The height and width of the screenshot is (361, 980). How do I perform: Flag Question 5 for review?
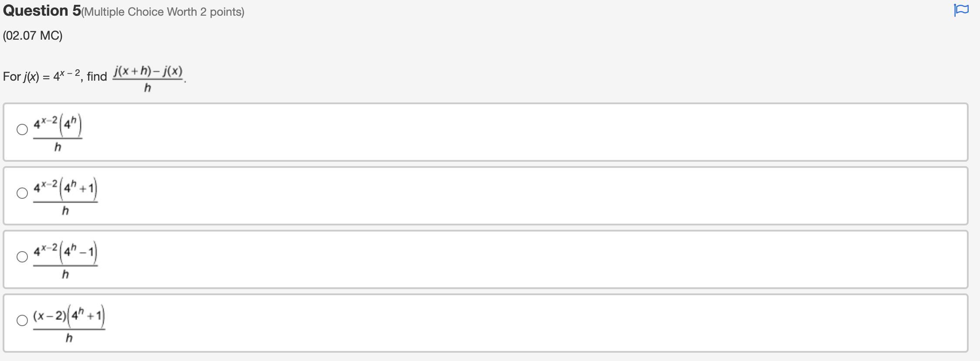961,10
